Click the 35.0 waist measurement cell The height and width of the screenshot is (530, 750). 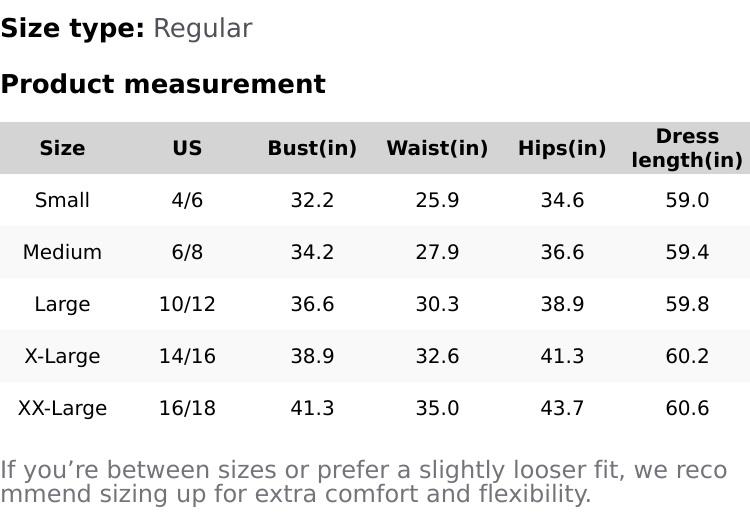(437, 408)
